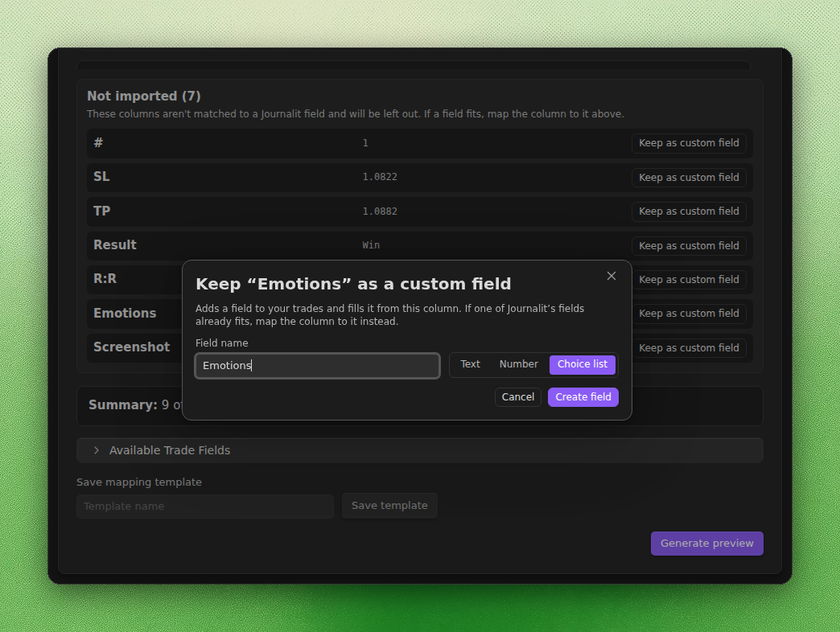
Task: Cancel the custom field dialog
Action: coord(518,397)
